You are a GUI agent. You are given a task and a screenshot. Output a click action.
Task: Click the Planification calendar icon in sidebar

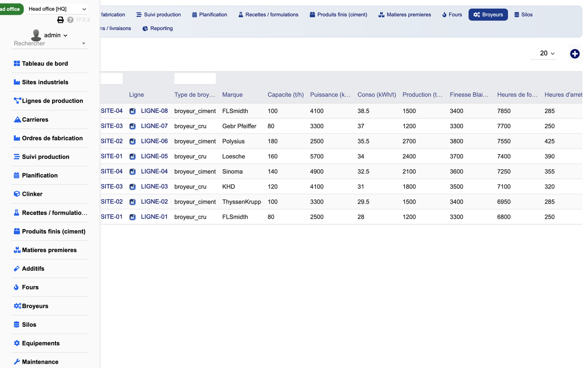[17, 176]
